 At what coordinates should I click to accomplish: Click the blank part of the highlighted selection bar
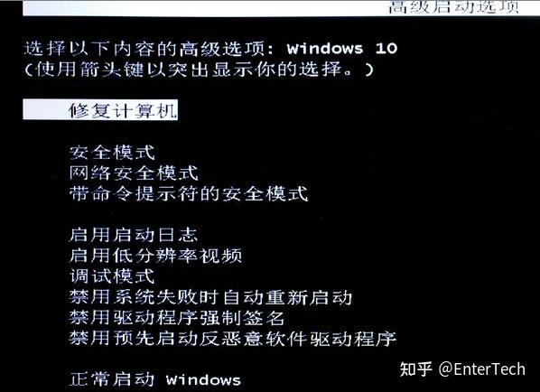tap(45, 110)
